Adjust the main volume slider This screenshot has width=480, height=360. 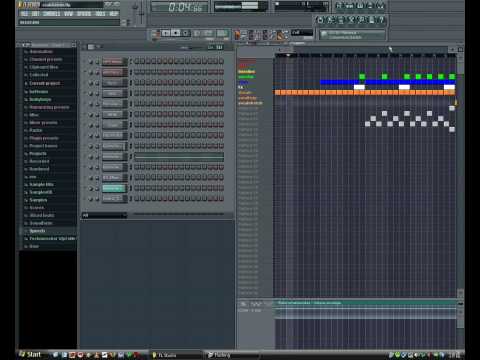(135, 13)
